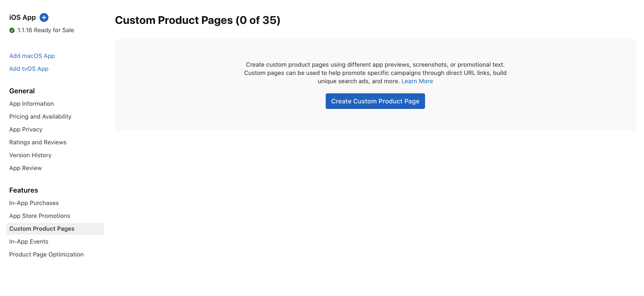Image resolution: width=644 pixels, height=296 pixels.
Task: Open the Add tvOS App link
Action: click(x=29, y=68)
